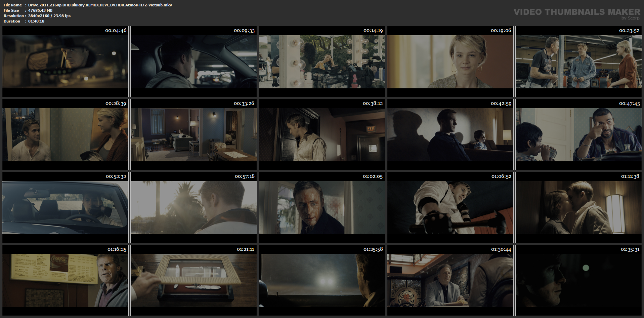Open the frame stamped 00:33:26

click(194, 134)
